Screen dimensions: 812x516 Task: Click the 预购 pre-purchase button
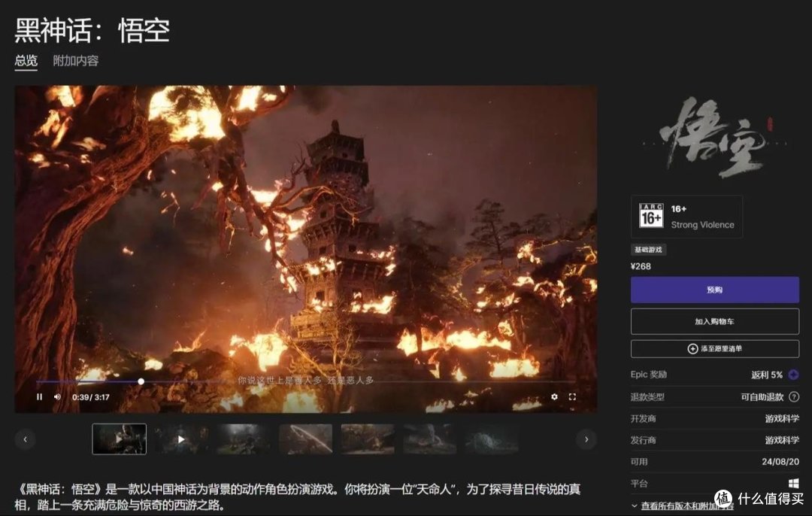(x=715, y=290)
